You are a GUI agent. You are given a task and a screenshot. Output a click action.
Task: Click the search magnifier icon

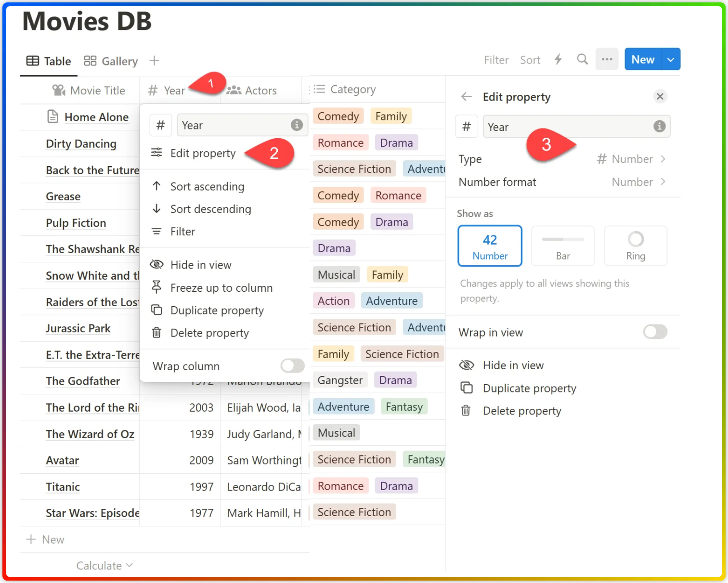click(582, 59)
